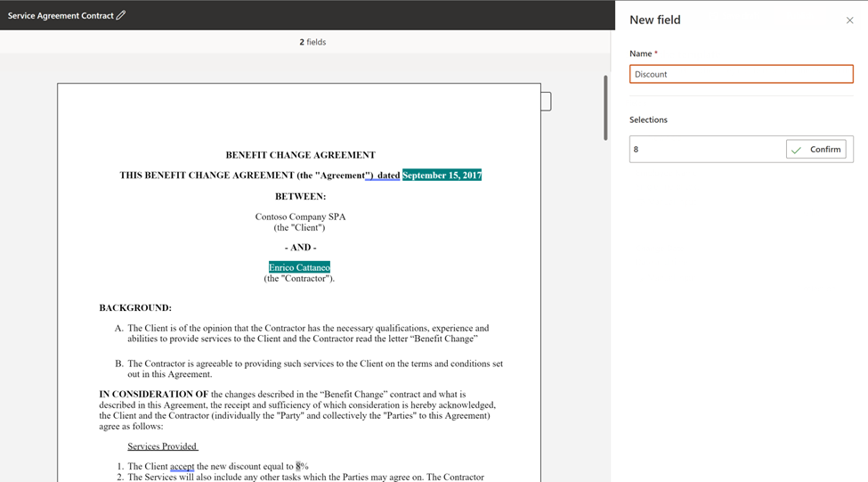Click the "Contoso Company SPA" text
The height and width of the screenshot is (482, 868).
[300, 216]
